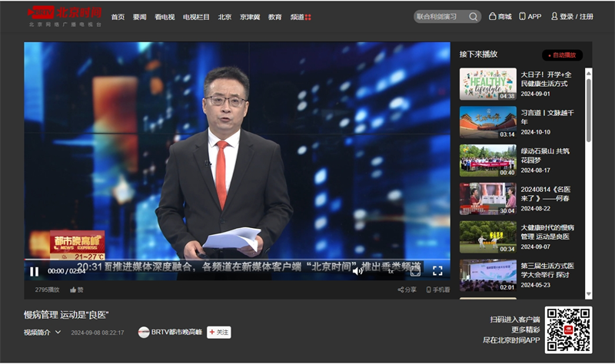Click the playlist scrollbar up arrow
Viewport: 615px width, 364px height.
tap(588, 73)
